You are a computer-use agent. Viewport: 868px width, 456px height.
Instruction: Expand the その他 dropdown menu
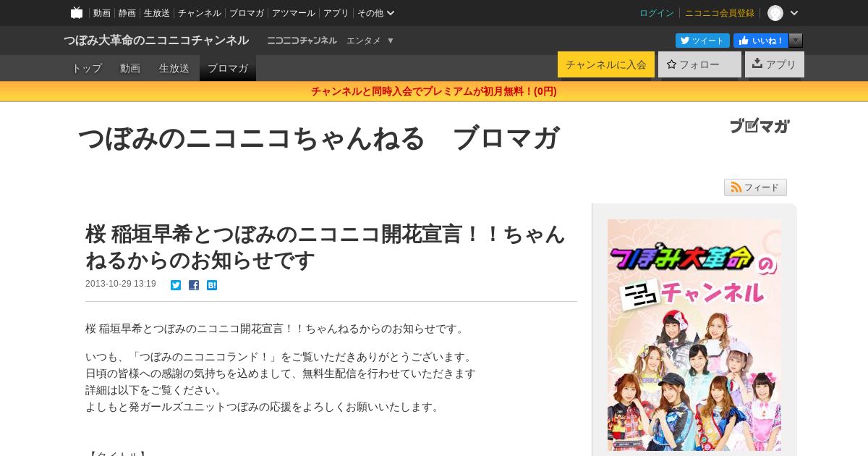tap(376, 13)
